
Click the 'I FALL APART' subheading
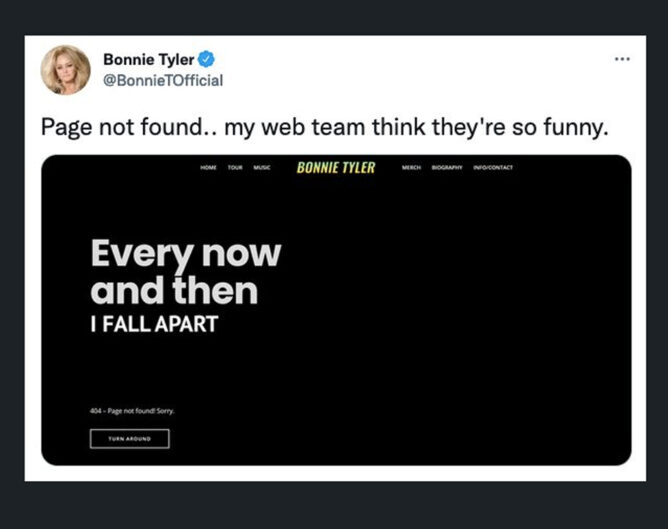[x=154, y=324]
